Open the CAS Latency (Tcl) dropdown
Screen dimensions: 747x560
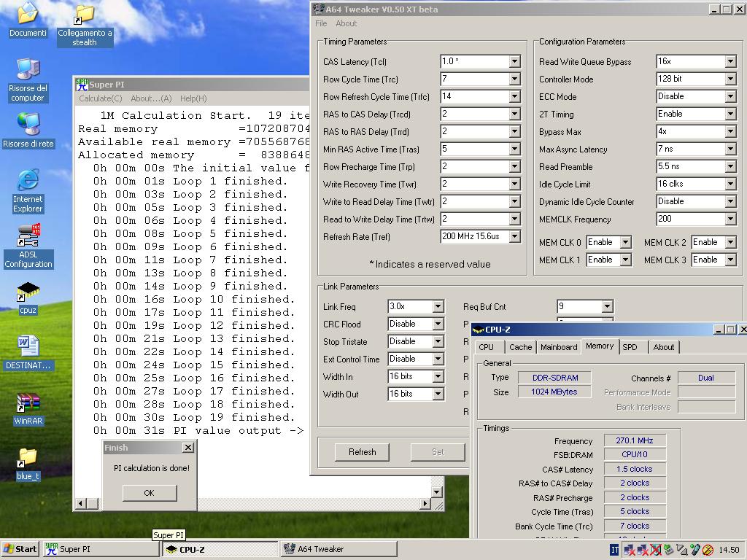click(514, 61)
